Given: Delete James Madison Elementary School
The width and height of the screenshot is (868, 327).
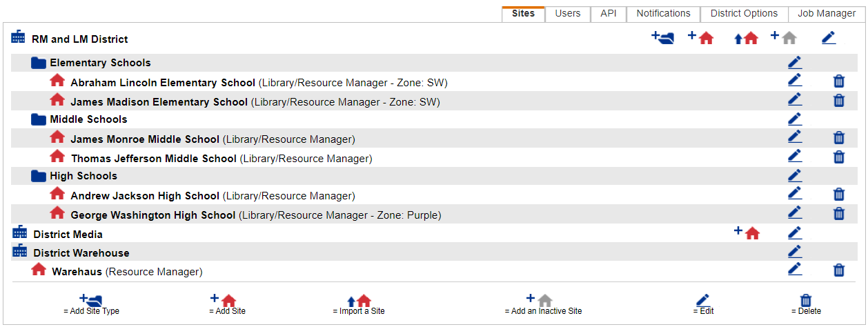Looking at the screenshot, I should [839, 100].
